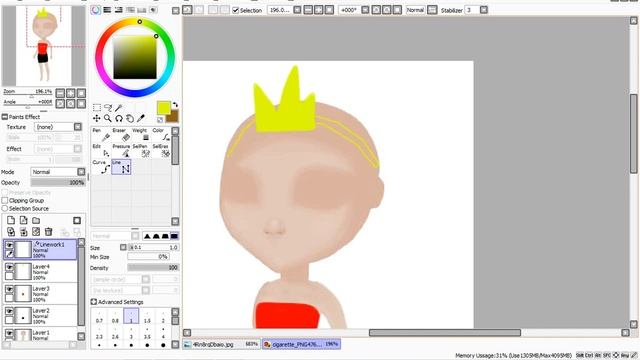Open the canvas view mode Normal dropdown

click(x=432, y=10)
